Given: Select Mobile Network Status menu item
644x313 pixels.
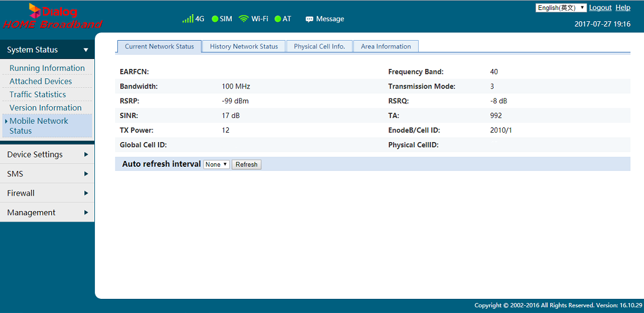Looking at the screenshot, I should point(47,126).
